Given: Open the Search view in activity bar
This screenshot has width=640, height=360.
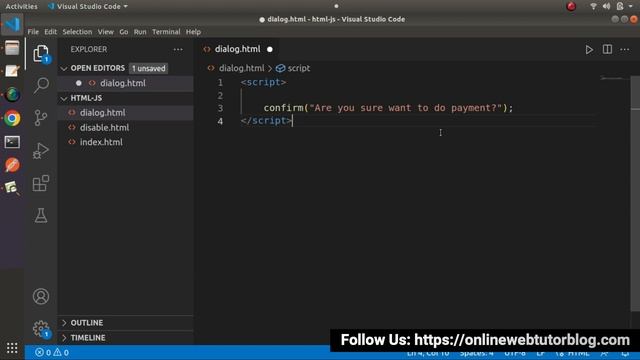Looking at the screenshot, I should pyautogui.click(x=41, y=85).
